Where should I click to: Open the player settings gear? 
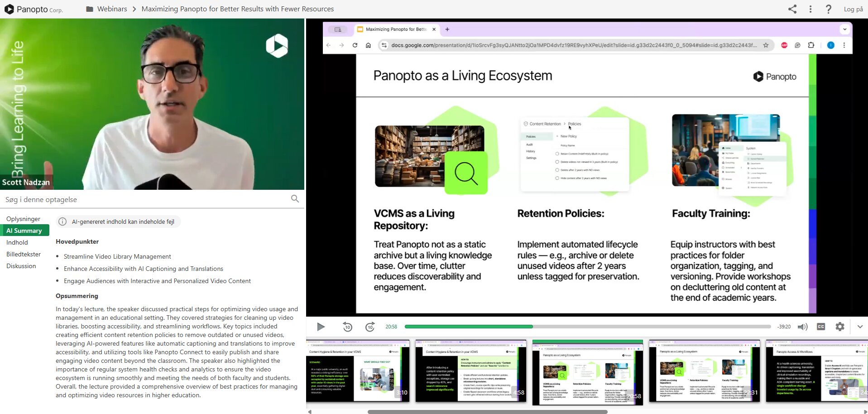[x=840, y=327]
